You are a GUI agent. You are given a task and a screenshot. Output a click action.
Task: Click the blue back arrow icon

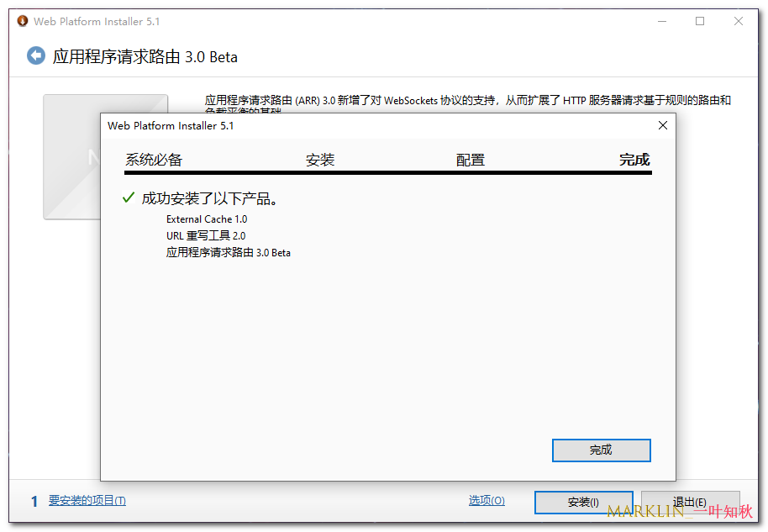36,55
